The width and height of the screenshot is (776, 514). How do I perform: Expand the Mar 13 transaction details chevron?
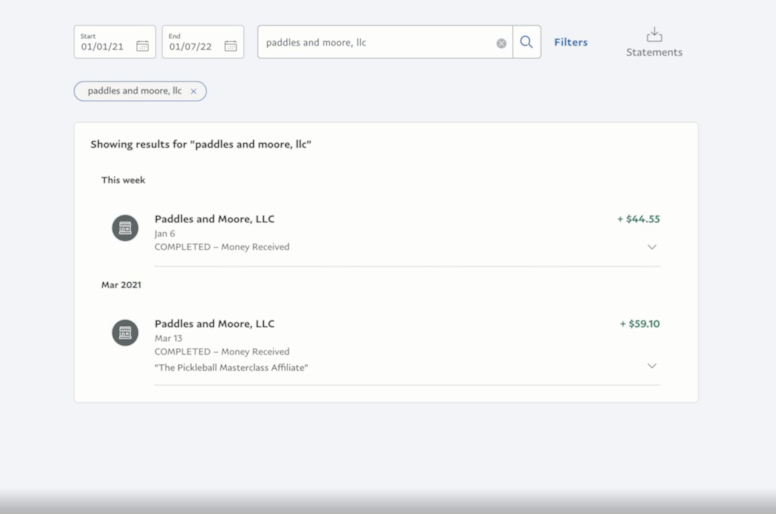tap(652, 366)
